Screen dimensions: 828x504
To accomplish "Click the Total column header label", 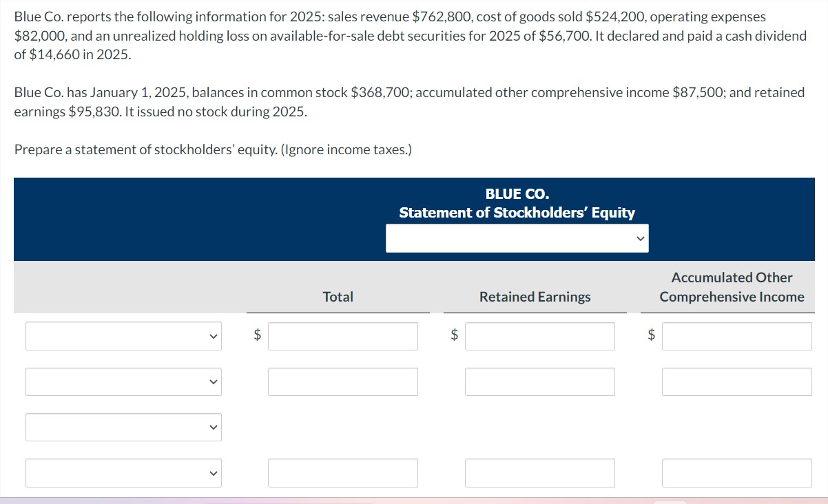I will point(338,296).
